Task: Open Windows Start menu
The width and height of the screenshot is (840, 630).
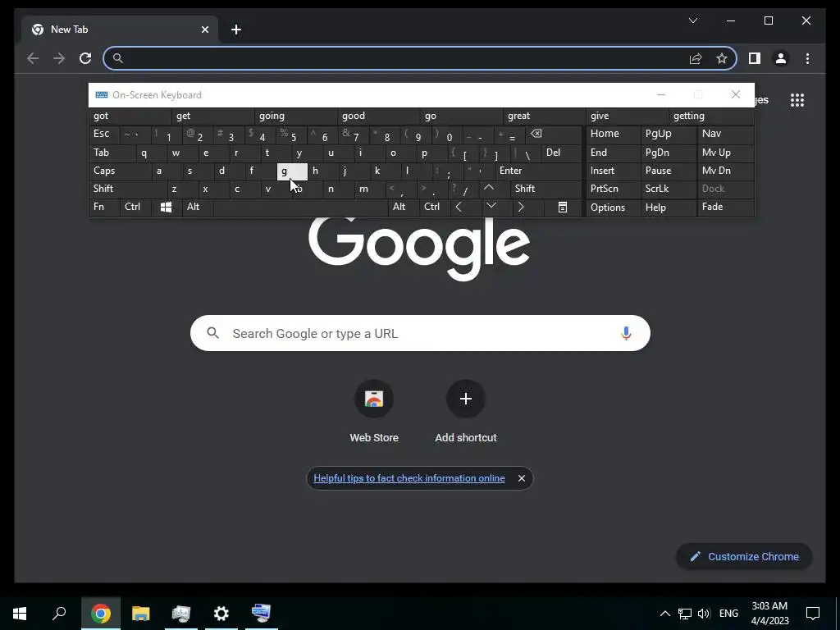Action: point(20,614)
